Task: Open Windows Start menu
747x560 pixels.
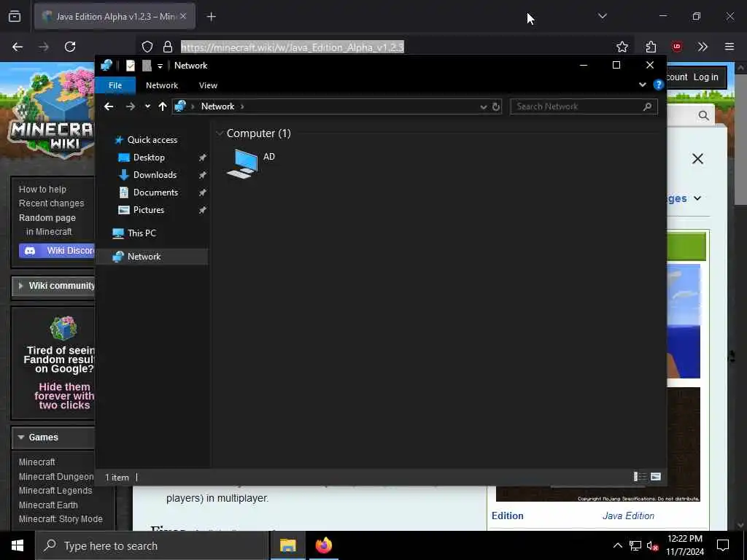Action: (18, 545)
